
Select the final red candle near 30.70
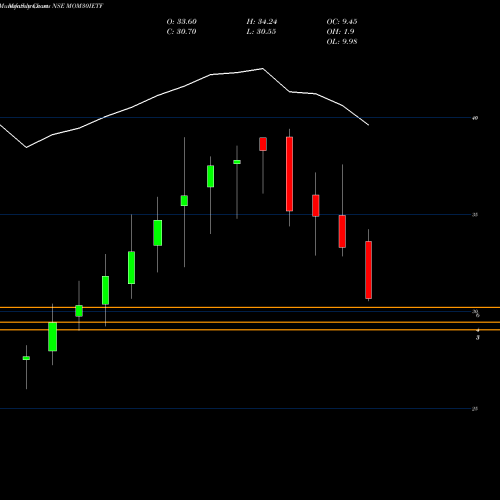click(368, 270)
